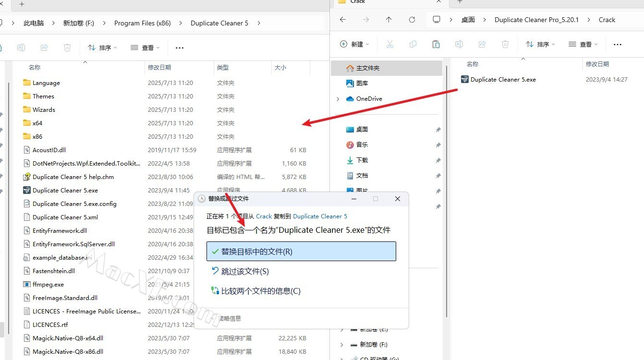Click the delete trash icon in the left window toolbar
Screen dimensions: 644x360
67,48
